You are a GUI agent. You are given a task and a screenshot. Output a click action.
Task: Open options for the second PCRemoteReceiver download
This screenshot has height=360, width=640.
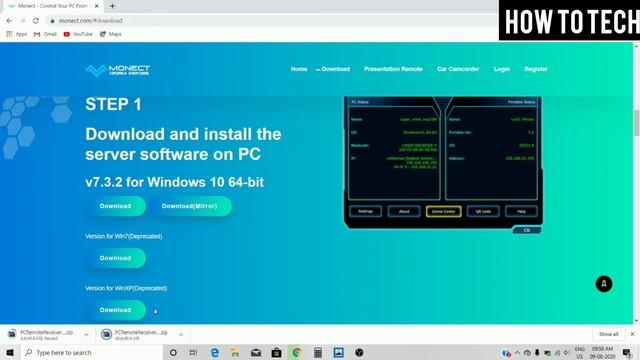(x=180, y=334)
